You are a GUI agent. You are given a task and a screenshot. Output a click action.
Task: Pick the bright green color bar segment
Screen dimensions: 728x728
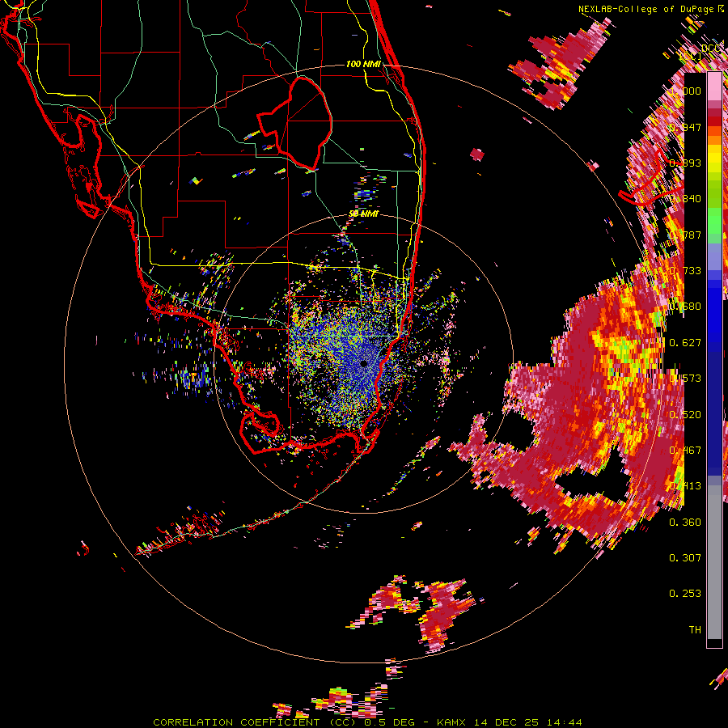[x=714, y=220]
